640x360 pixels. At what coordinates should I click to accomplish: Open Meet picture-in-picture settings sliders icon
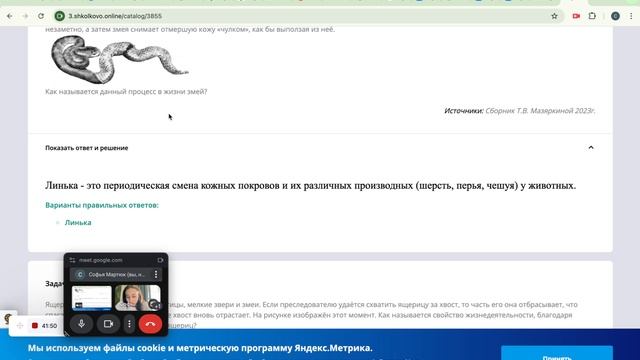[x=72, y=260]
